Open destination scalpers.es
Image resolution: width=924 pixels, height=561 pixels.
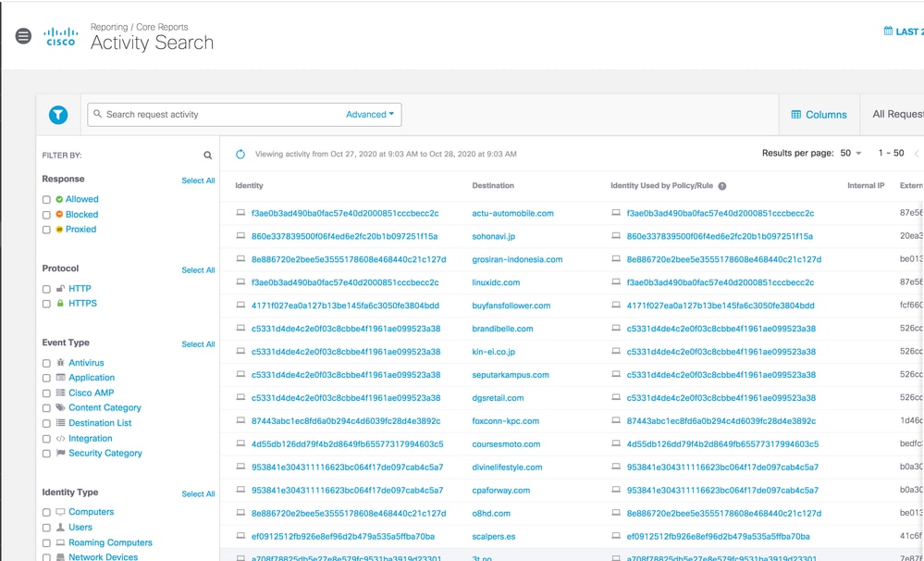pyautogui.click(x=494, y=537)
